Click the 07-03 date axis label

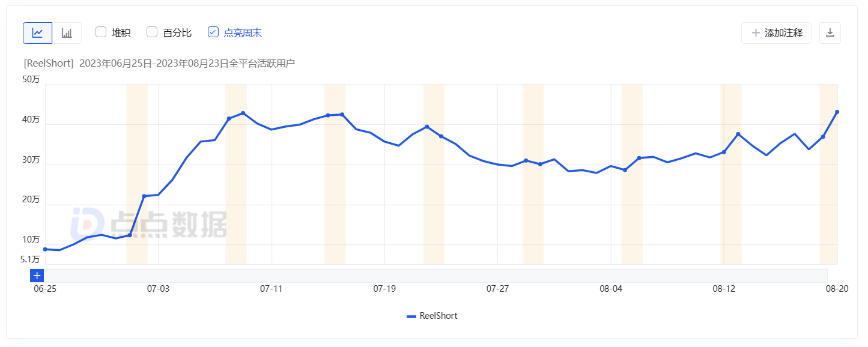click(158, 289)
